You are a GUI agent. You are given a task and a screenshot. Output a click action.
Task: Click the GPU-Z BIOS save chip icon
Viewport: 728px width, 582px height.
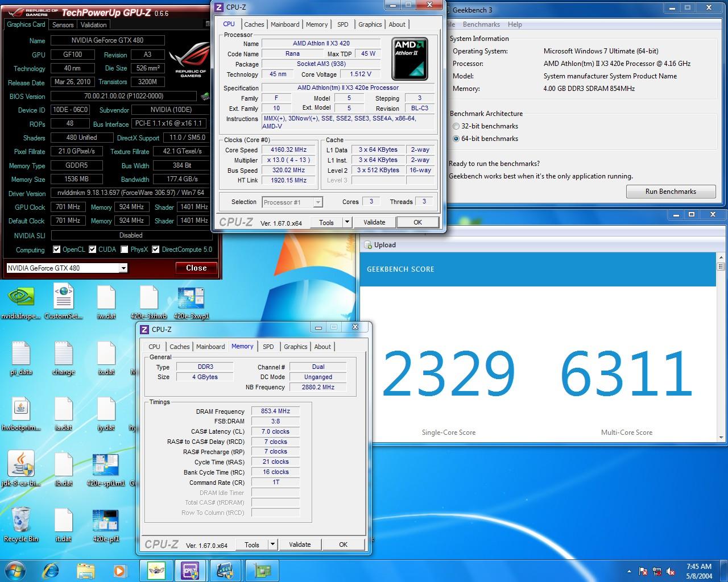click(205, 97)
